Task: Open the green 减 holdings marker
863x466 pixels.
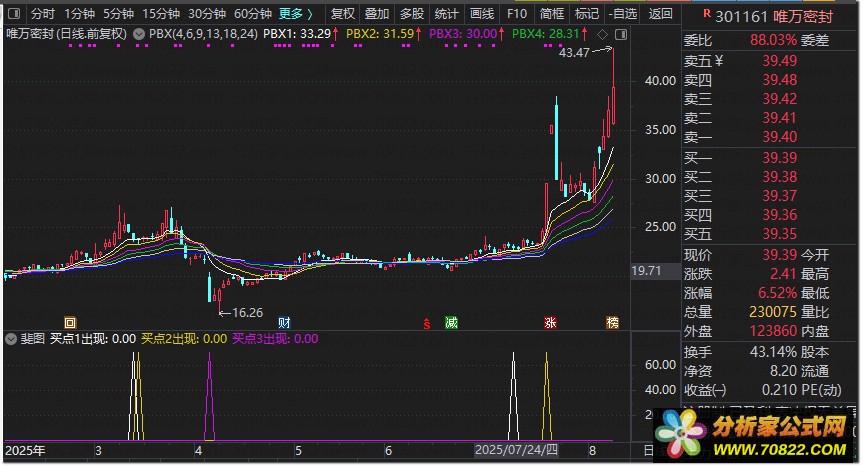Action: [x=451, y=322]
